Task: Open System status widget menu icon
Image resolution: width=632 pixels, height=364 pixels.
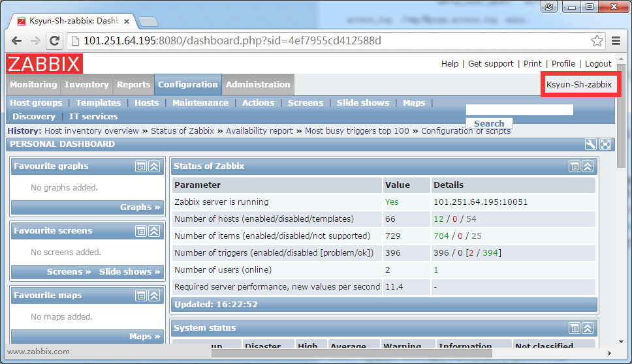Action: click(575, 328)
